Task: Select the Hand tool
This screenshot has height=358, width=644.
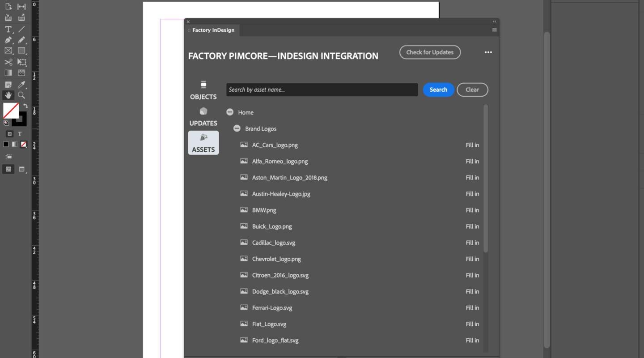Action: tap(8, 95)
